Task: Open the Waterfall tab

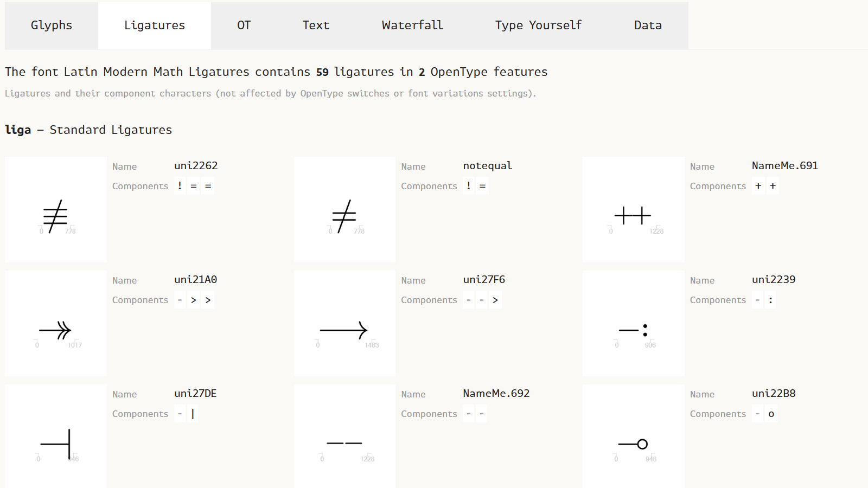Action: click(412, 25)
